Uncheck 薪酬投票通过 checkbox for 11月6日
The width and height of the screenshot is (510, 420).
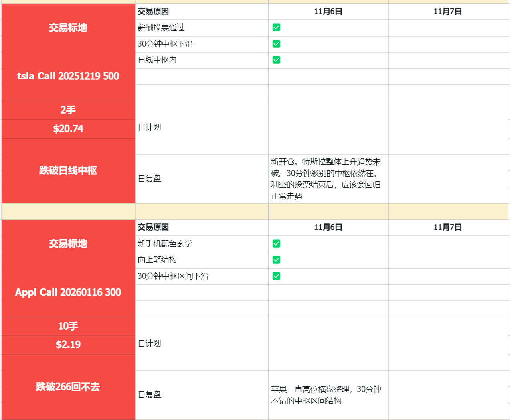point(276,27)
